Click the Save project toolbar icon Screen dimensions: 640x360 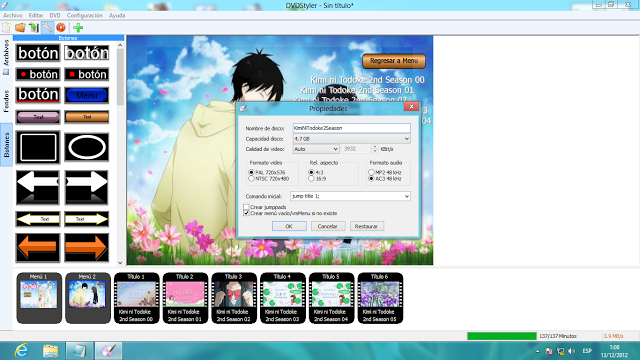coord(33,27)
